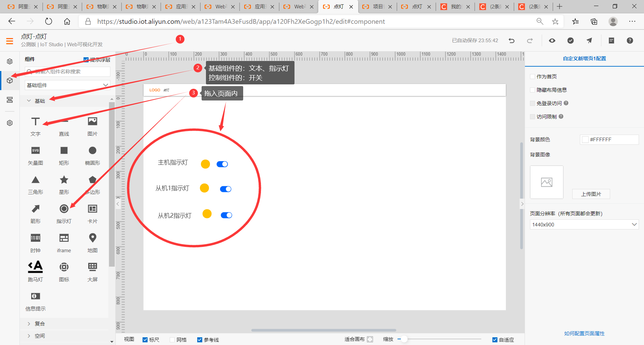644x345 pixels.
Task: Switch to the 自定义新增页1配置 tab
Action: click(584, 58)
